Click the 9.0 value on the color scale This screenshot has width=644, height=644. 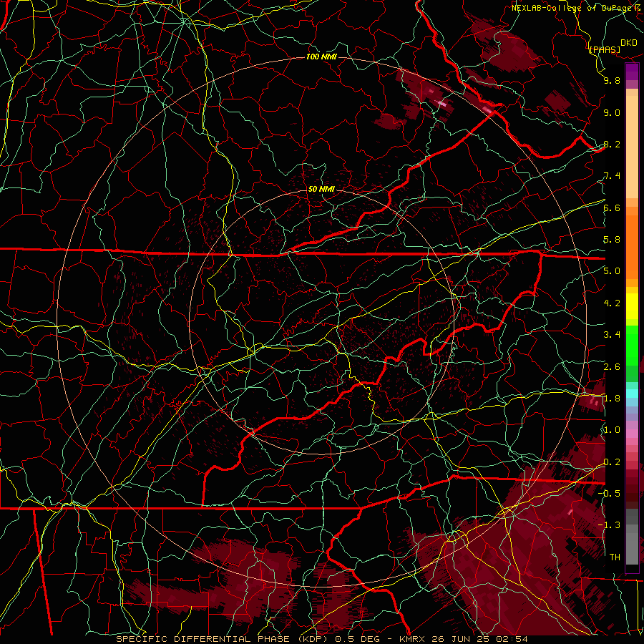(612, 112)
